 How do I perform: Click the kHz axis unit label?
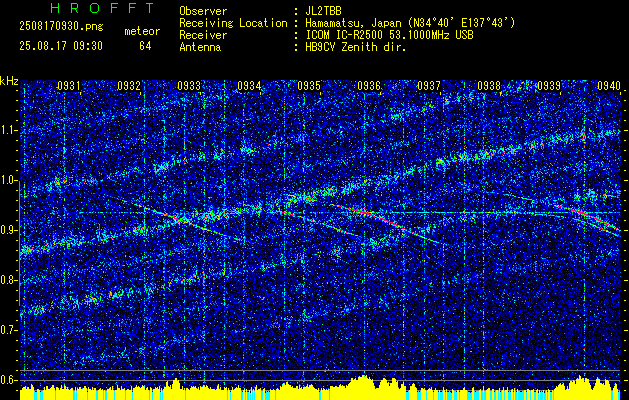tap(9, 81)
